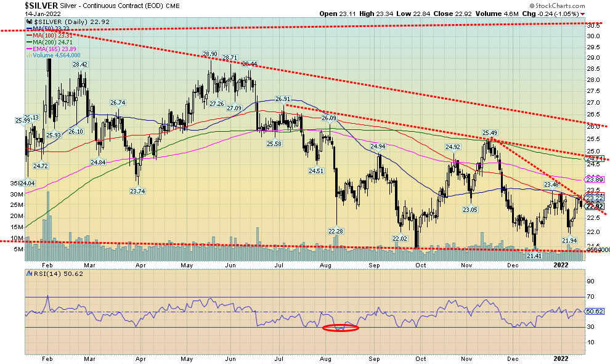Click the green 24.71 MA(200) axis tag
Viewport: 610px width, 364px height.
click(x=595, y=159)
